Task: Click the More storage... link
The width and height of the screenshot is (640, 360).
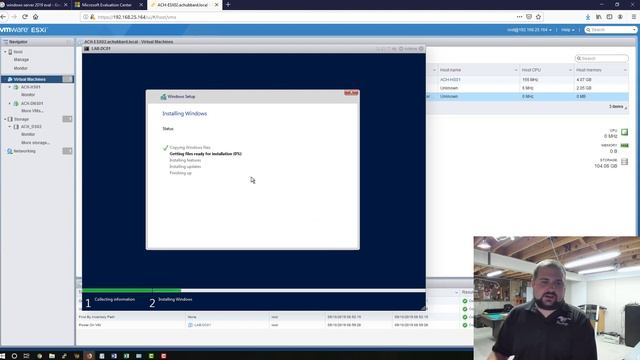Action: click(x=36, y=143)
